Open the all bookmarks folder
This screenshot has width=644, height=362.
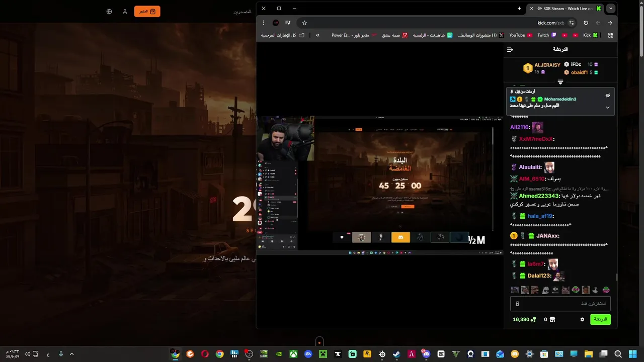[283, 35]
